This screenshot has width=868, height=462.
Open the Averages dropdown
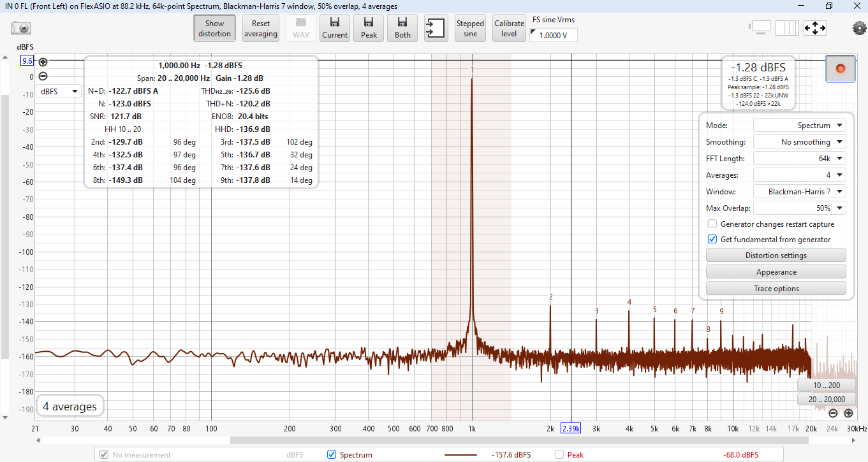click(x=800, y=175)
